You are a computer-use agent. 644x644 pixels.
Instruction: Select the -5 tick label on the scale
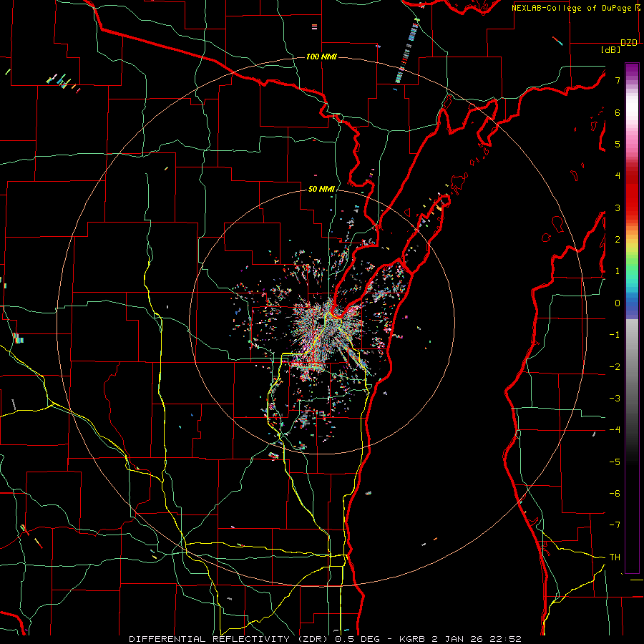click(x=615, y=462)
